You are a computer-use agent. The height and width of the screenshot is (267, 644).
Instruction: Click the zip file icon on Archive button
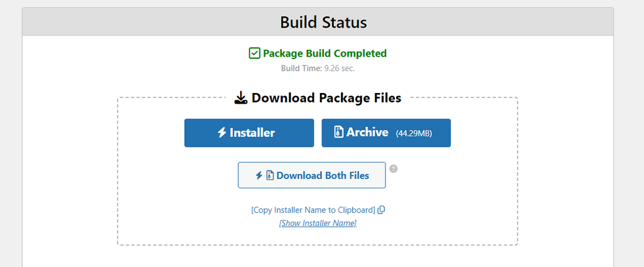coord(338,132)
